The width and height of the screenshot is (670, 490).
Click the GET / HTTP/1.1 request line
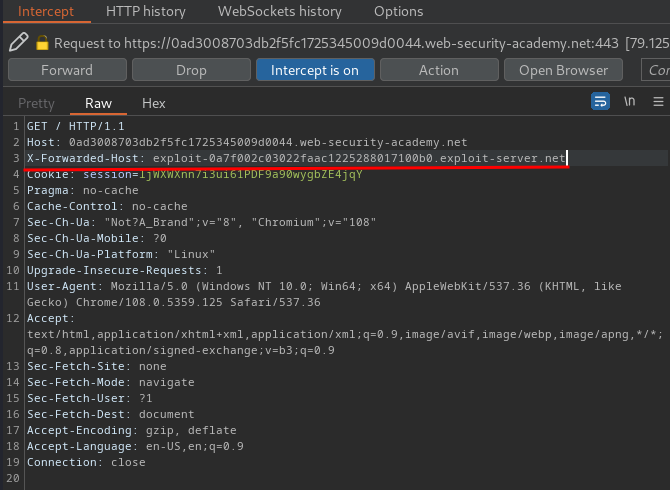point(76,126)
